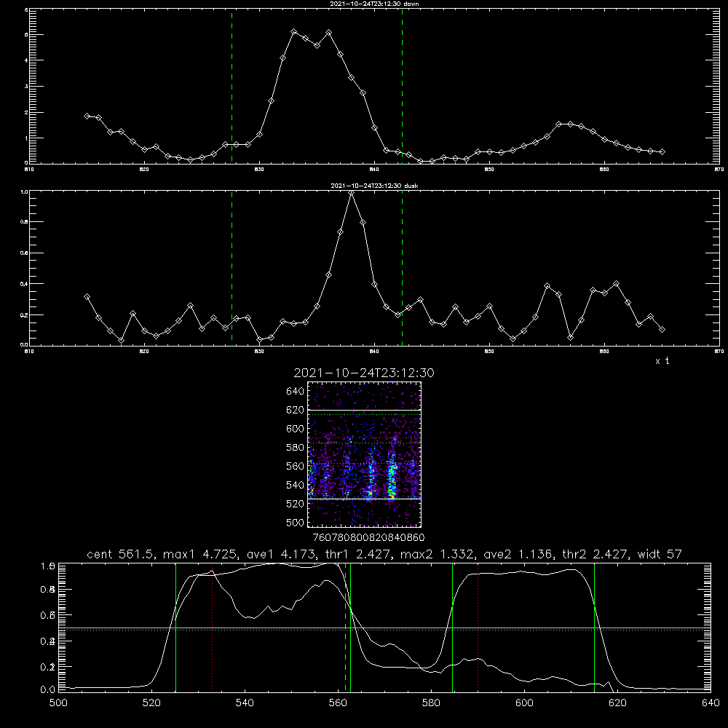Click the 'ave2 1.136' value
This screenshot has width=728, height=728.
pyautogui.click(x=518, y=554)
